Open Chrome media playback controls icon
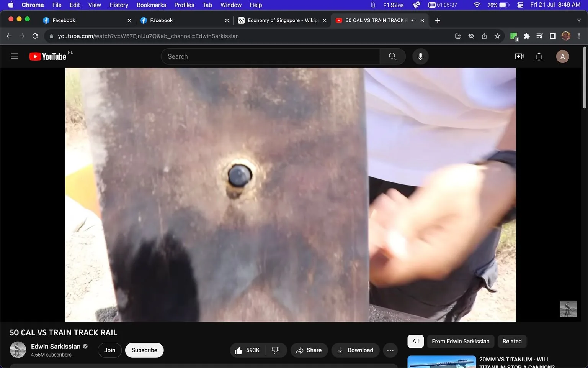588x368 pixels. tap(539, 36)
